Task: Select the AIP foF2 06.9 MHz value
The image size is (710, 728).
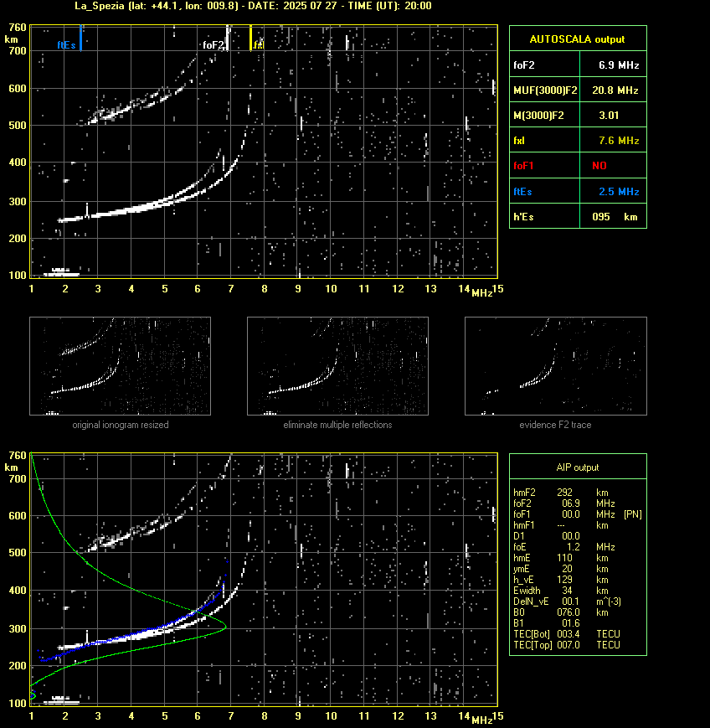Action: point(571,503)
